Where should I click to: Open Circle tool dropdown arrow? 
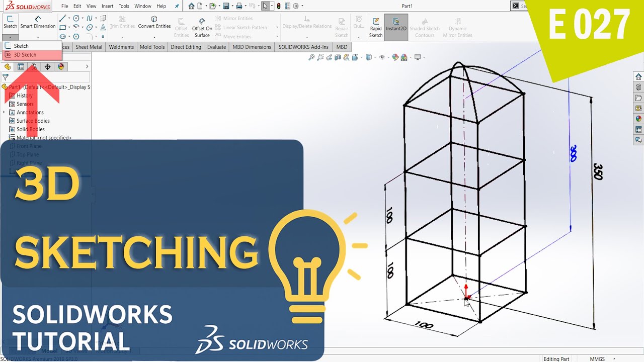pos(83,18)
